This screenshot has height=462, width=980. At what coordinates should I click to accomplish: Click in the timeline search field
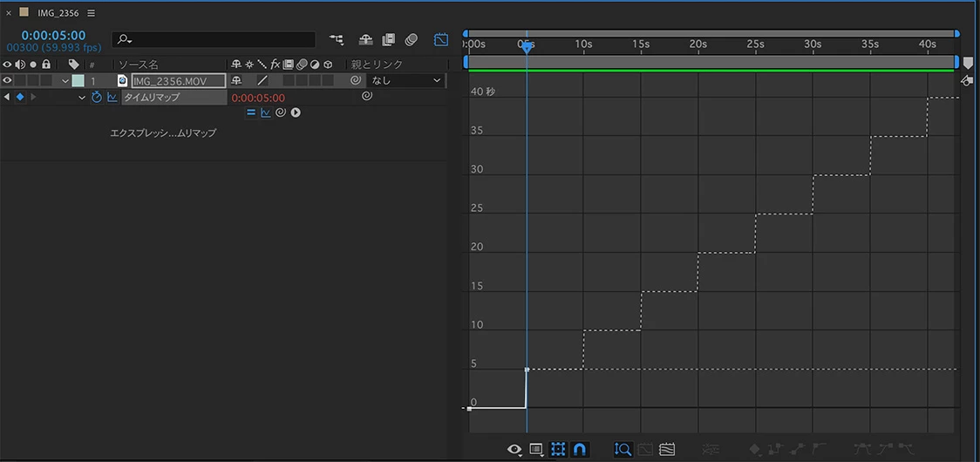pos(214,39)
